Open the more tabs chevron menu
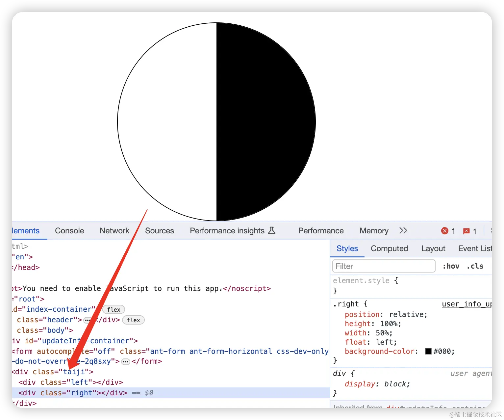Screen dimensions: 504x420 403,231
